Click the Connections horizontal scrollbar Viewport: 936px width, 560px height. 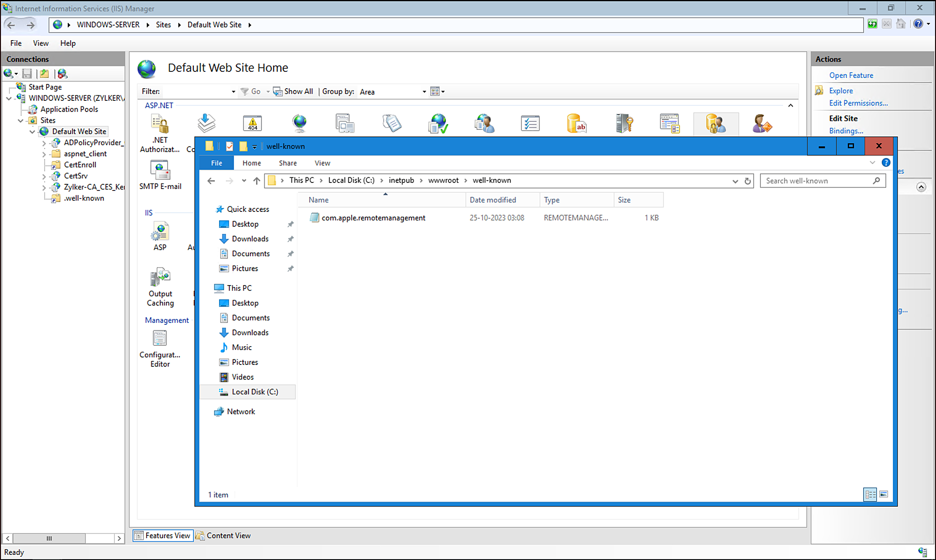[49, 538]
